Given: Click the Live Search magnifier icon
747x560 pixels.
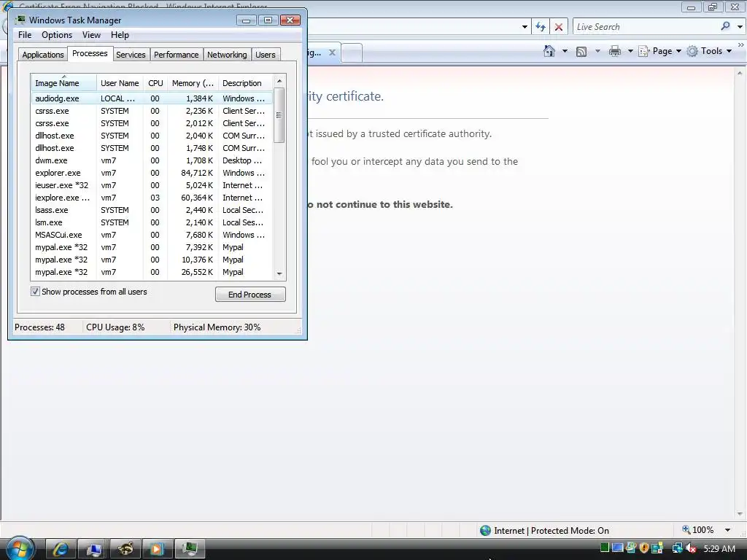Looking at the screenshot, I should click(725, 26).
